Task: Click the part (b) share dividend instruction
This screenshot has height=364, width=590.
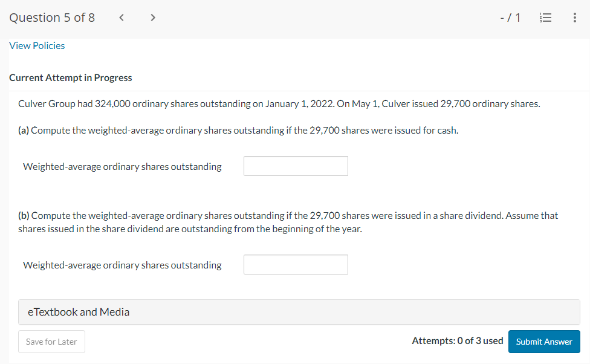Action: (288, 216)
